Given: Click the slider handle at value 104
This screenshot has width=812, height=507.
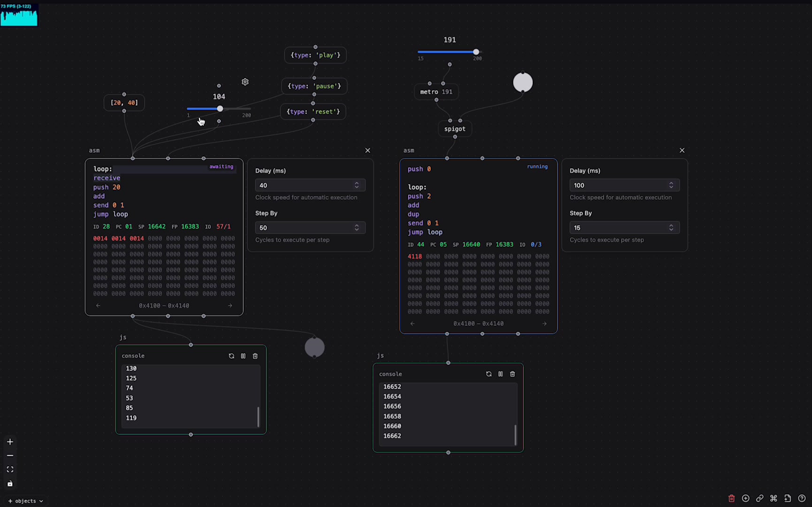Looking at the screenshot, I should (x=220, y=108).
